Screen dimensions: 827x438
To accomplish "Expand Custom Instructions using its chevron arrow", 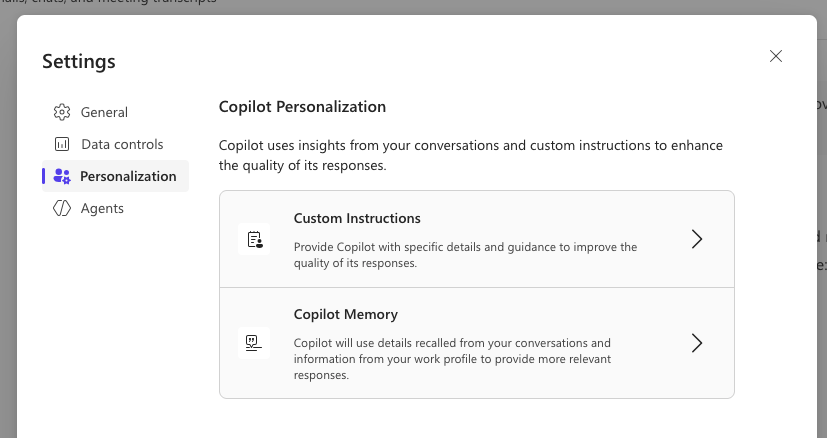I will tap(697, 239).
